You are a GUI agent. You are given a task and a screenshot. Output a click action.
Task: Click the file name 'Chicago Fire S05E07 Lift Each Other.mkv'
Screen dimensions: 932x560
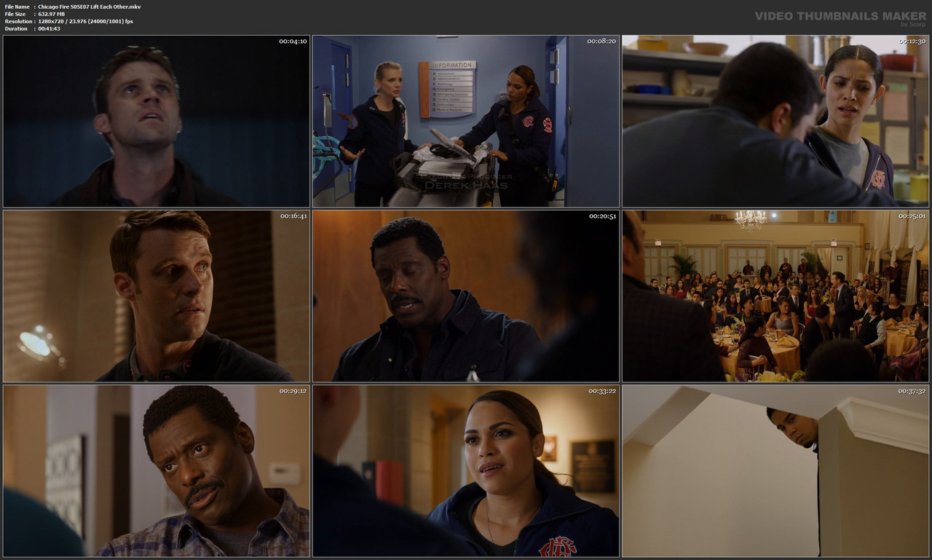[90, 7]
